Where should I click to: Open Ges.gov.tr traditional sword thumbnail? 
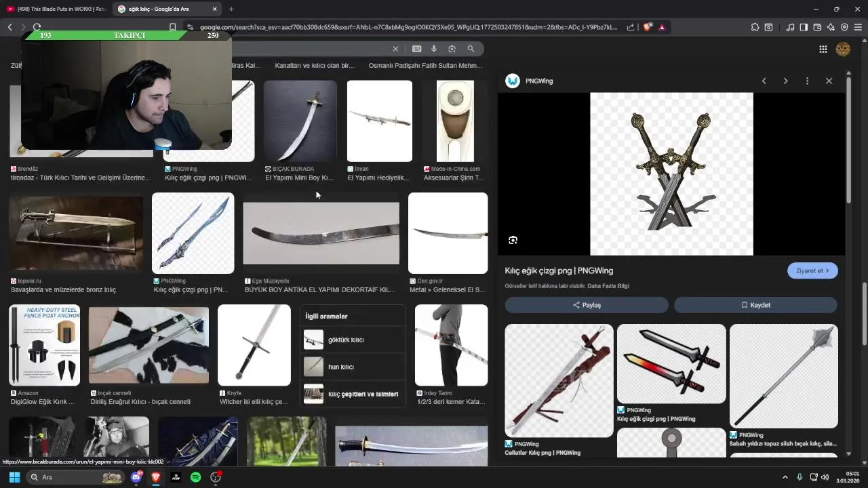[448, 233]
